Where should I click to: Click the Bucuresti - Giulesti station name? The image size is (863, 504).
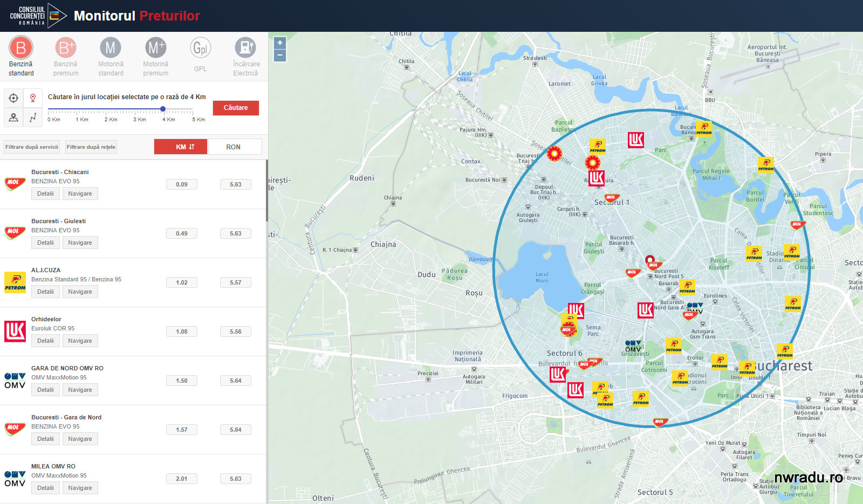coord(58,221)
